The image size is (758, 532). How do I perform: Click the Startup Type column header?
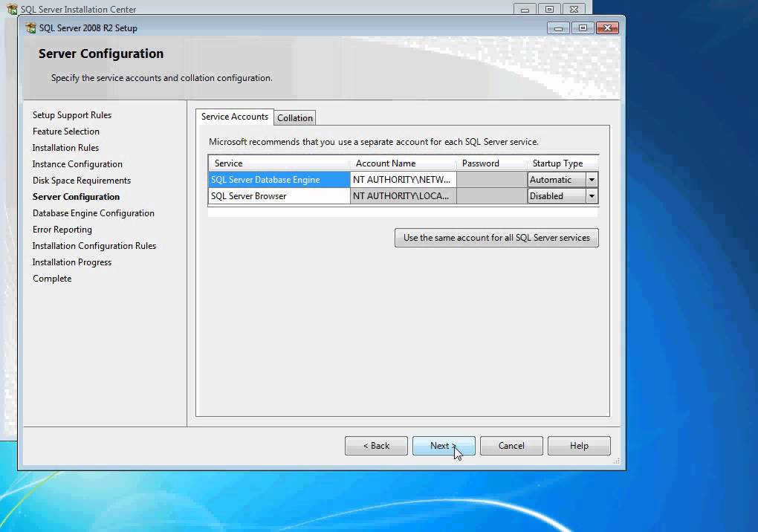click(563, 163)
